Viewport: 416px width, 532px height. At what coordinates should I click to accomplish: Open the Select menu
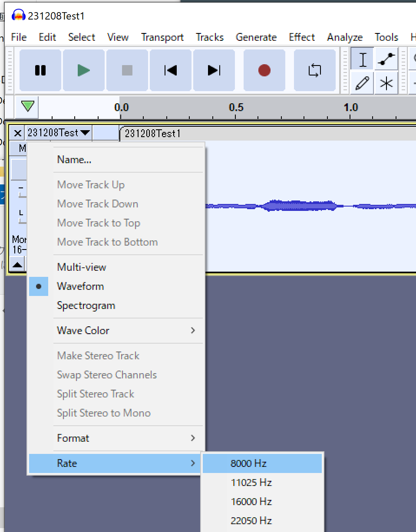pos(82,37)
